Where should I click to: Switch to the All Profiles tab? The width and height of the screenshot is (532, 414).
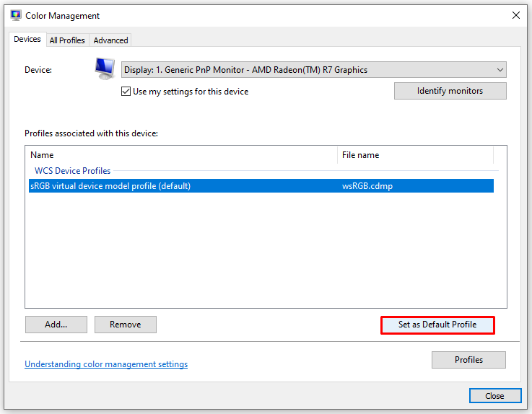pyautogui.click(x=67, y=40)
